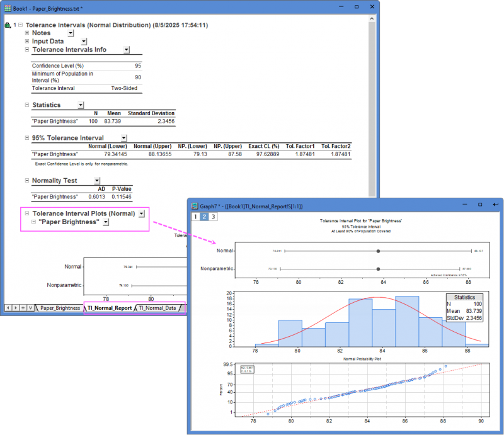Open the Normality Test dropdown
This screenshot has height=435, width=504.
point(97,181)
